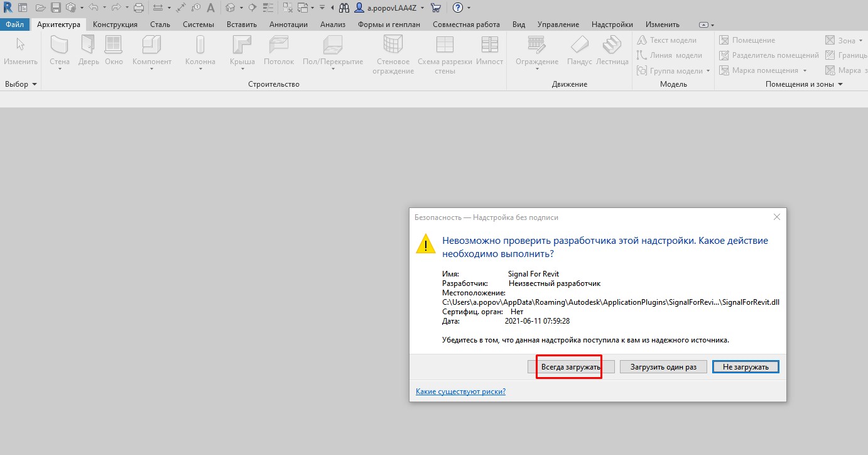Click the Revit application logo icon
Screen dimensions: 868x455
pos(8,8)
